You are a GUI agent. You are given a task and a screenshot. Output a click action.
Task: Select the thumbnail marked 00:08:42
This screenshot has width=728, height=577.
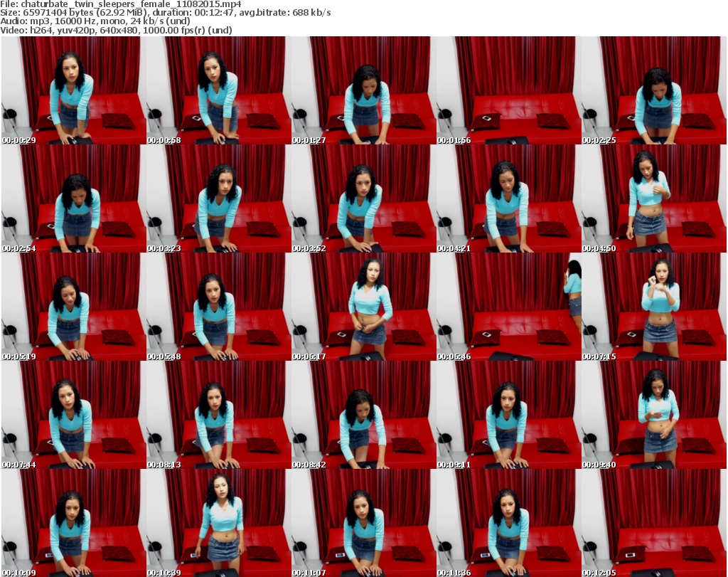pyautogui.click(x=363, y=415)
